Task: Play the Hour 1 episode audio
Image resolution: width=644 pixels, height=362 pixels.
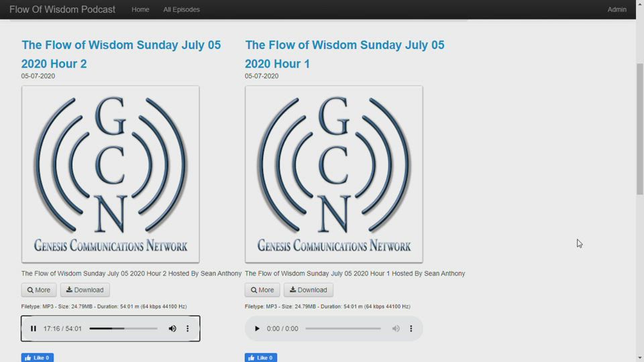Action: (x=257, y=328)
